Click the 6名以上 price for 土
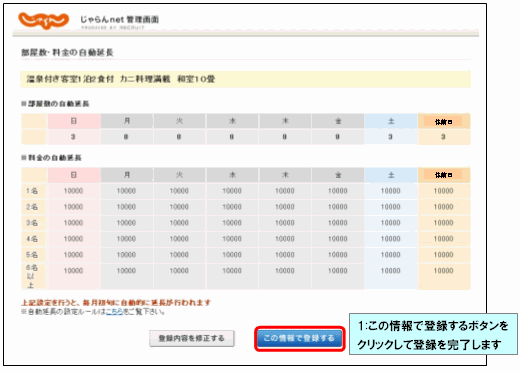The height and width of the screenshot is (371, 520). click(390, 271)
